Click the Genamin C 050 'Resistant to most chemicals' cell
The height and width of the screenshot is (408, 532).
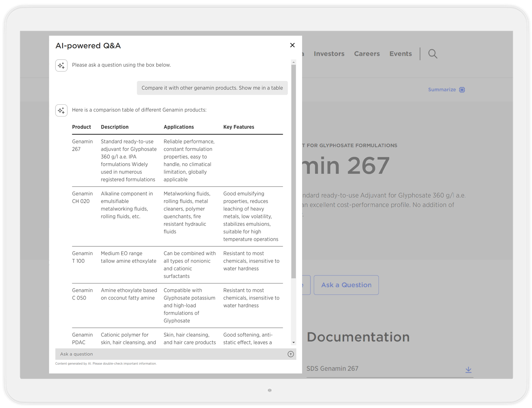[x=251, y=298]
